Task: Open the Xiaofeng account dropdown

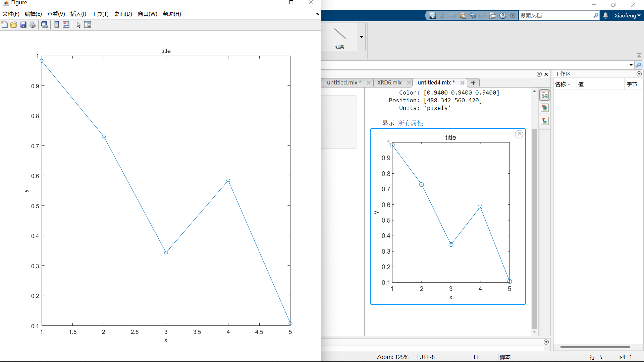Action: coord(627,15)
